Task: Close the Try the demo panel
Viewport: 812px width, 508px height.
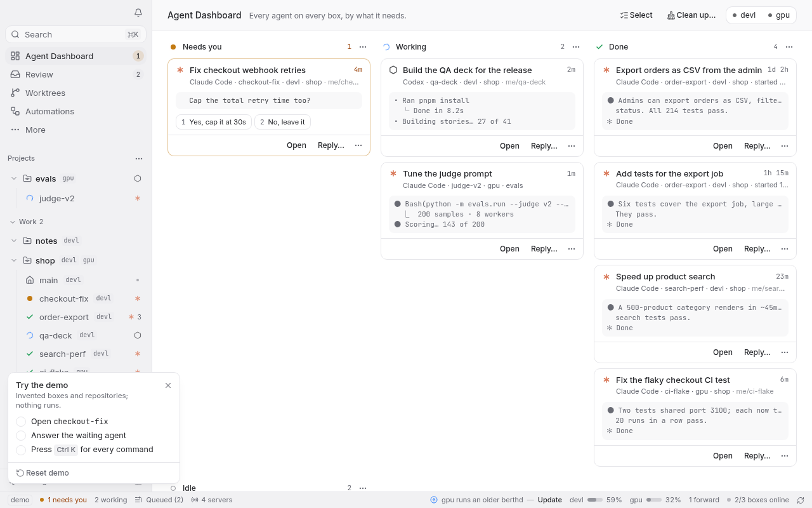Action: (x=168, y=385)
